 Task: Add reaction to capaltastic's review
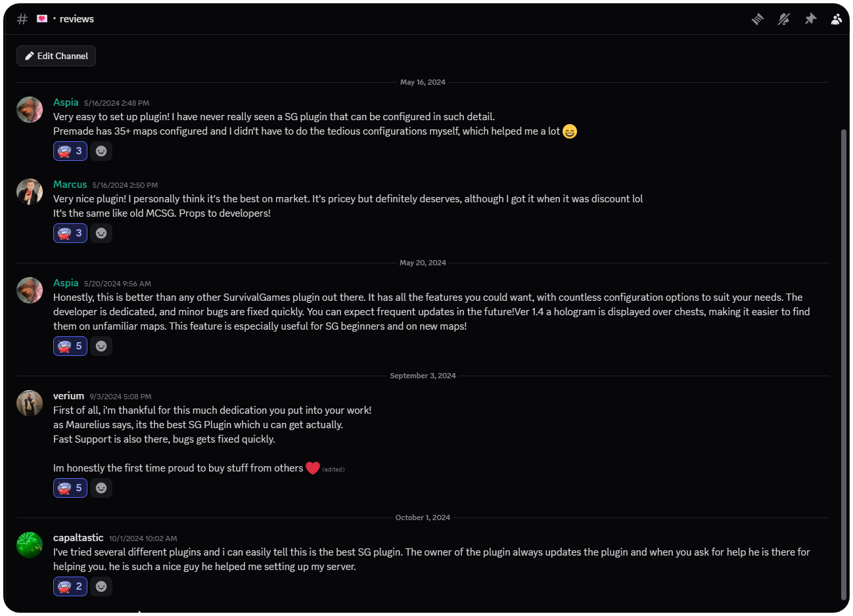(101, 586)
